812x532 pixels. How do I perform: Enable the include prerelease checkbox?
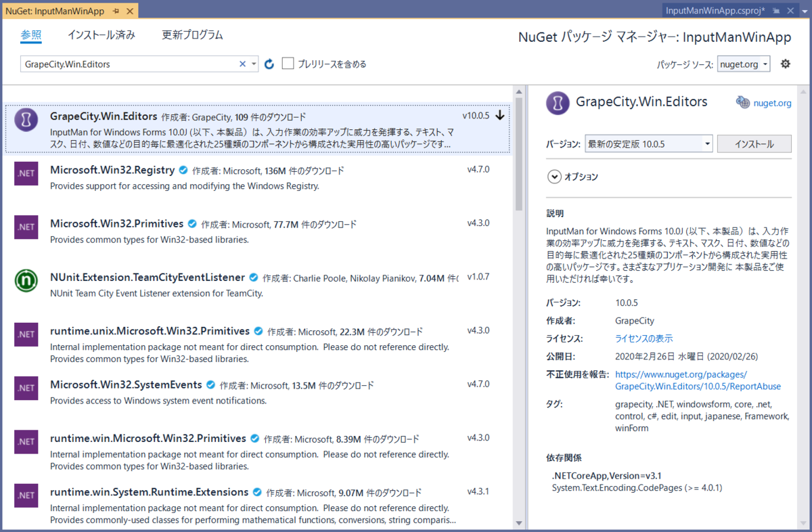point(288,64)
